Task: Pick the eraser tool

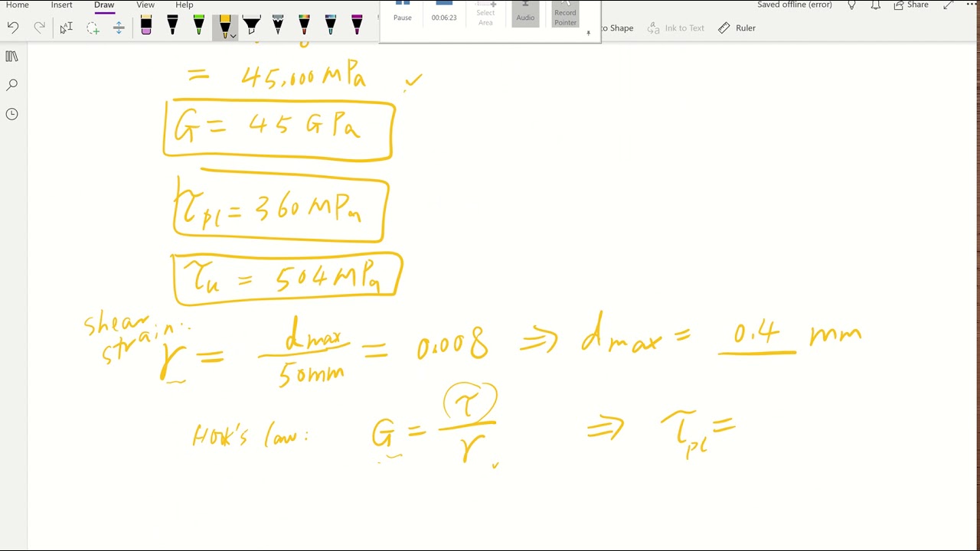Action: (x=146, y=26)
